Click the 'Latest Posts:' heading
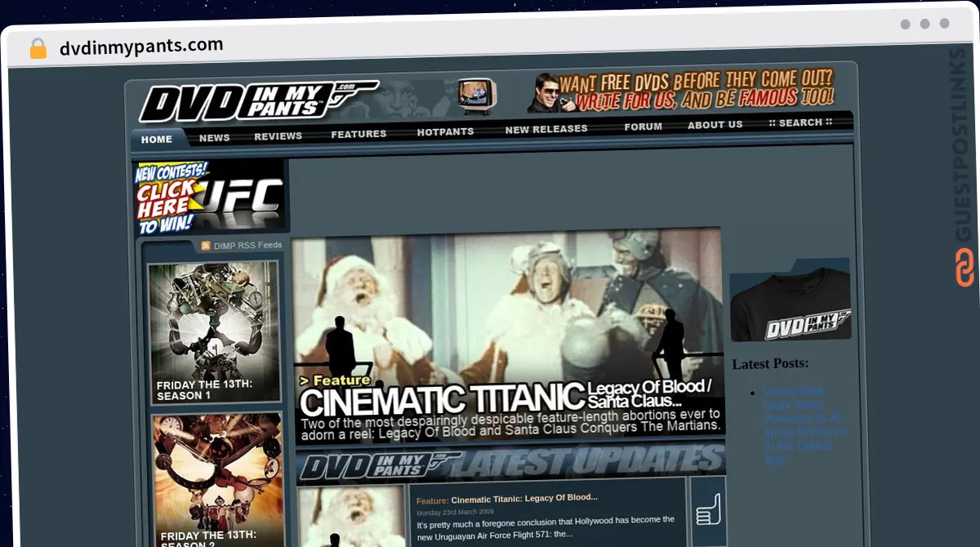 pos(771,363)
